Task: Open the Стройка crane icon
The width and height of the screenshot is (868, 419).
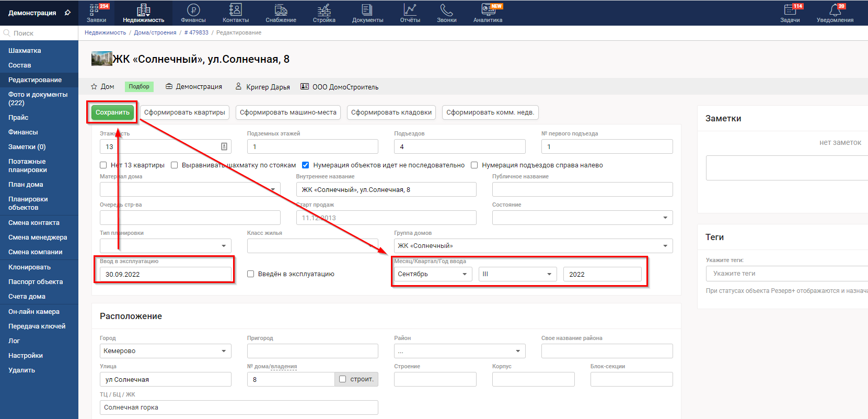Action: (x=324, y=10)
